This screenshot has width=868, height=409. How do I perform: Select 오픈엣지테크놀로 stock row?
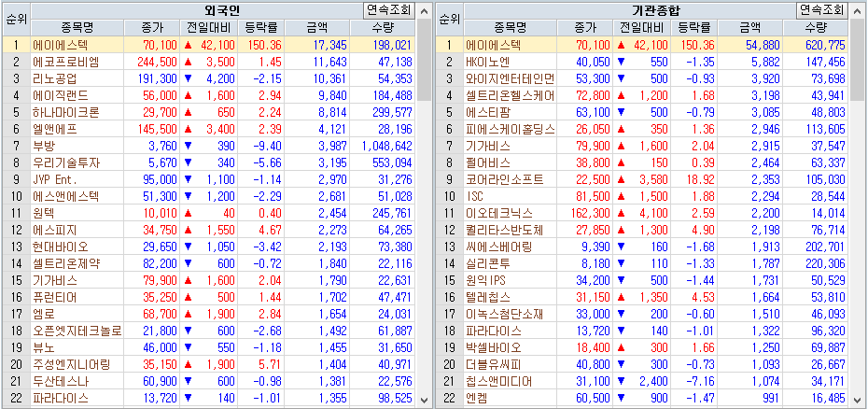coord(209,331)
